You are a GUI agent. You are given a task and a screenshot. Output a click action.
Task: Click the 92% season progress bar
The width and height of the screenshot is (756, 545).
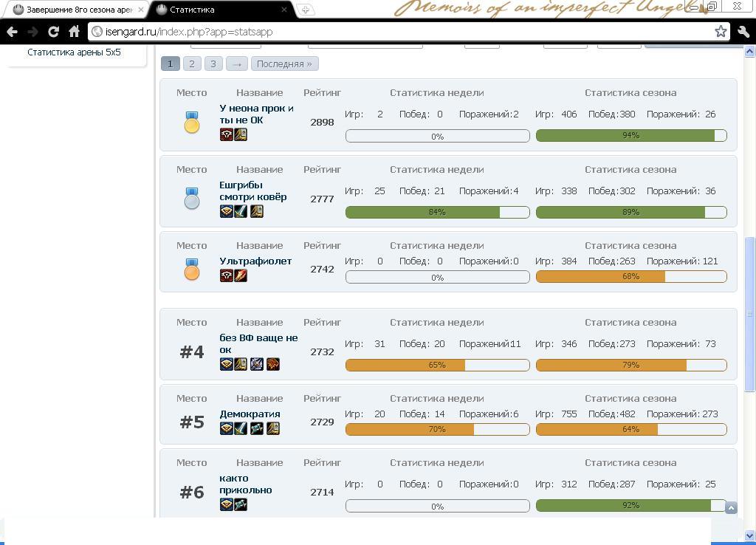tap(631, 505)
